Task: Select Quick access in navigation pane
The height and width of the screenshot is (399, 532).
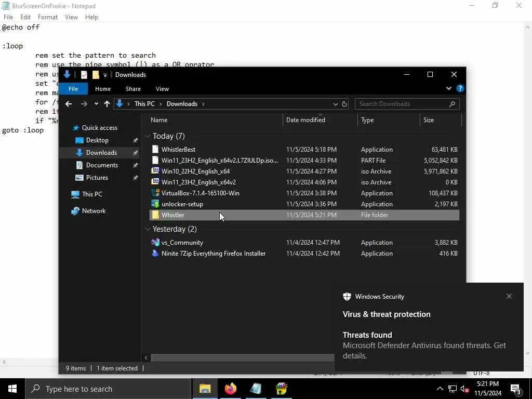Action: (x=99, y=128)
